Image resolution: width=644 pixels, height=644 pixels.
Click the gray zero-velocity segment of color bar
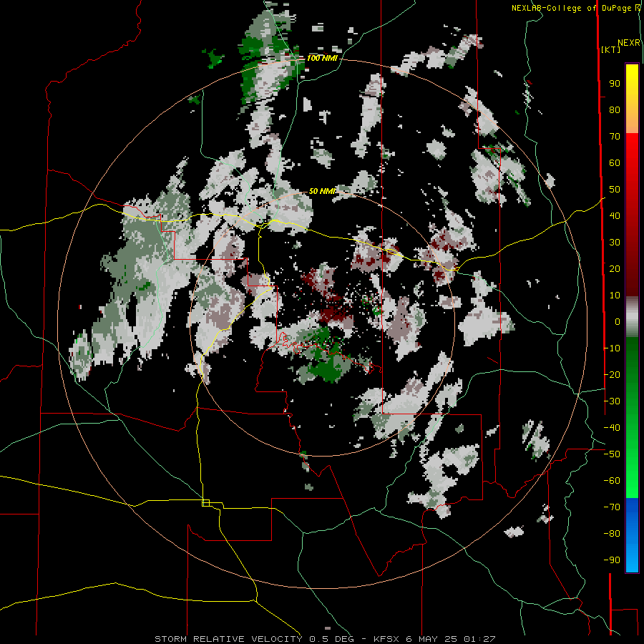click(632, 316)
